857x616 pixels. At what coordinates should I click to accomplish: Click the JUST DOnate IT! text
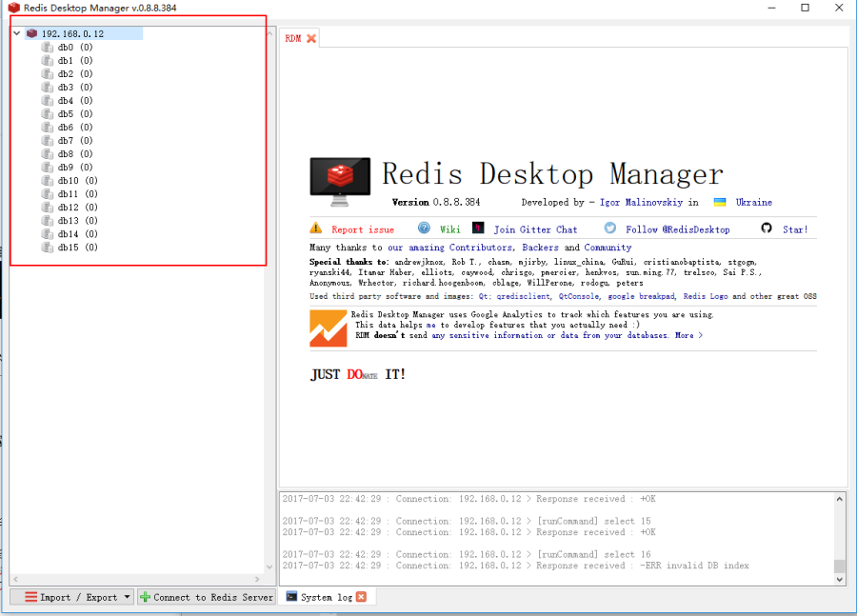click(358, 374)
